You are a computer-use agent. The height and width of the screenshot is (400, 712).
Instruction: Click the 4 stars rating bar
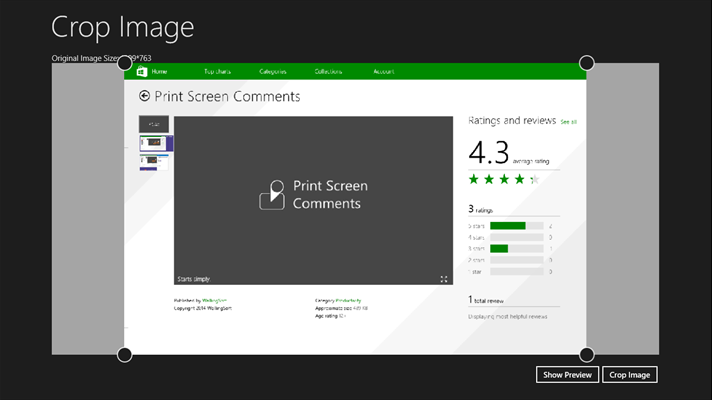pyautogui.click(x=517, y=237)
